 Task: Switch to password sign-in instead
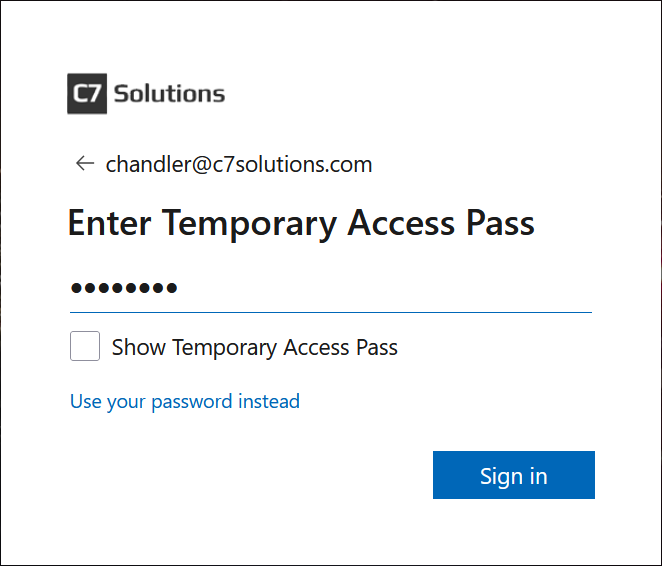(185, 402)
